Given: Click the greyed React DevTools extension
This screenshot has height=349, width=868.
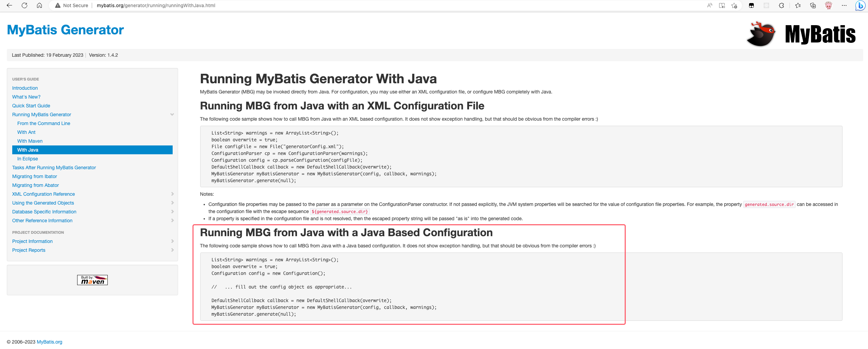Looking at the screenshot, I should (x=766, y=5).
